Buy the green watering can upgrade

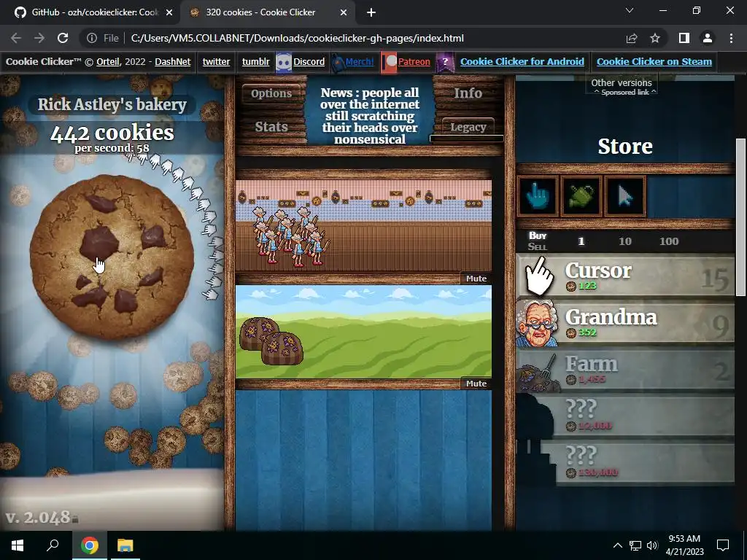[581, 195]
